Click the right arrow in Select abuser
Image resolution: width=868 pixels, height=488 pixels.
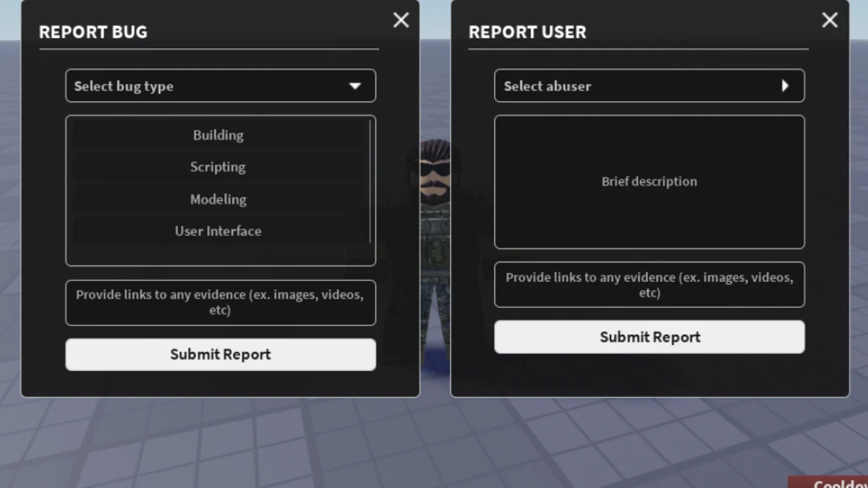(786, 86)
